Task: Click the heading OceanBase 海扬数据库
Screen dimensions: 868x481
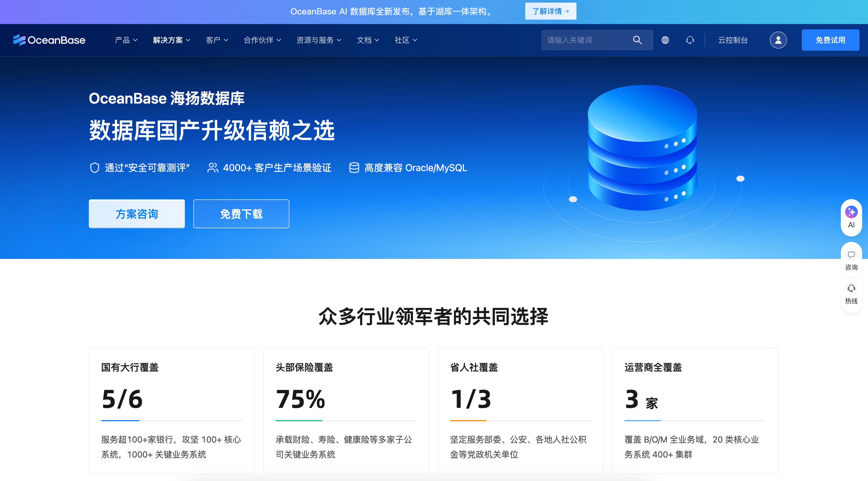Action: [166, 98]
